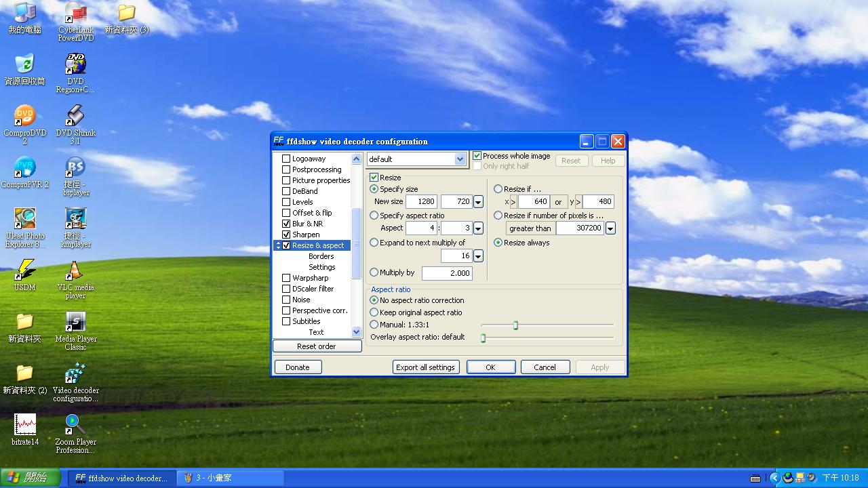Open VLC media player desktop icon
This screenshot has width=868, height=488.
coord(75,272)
